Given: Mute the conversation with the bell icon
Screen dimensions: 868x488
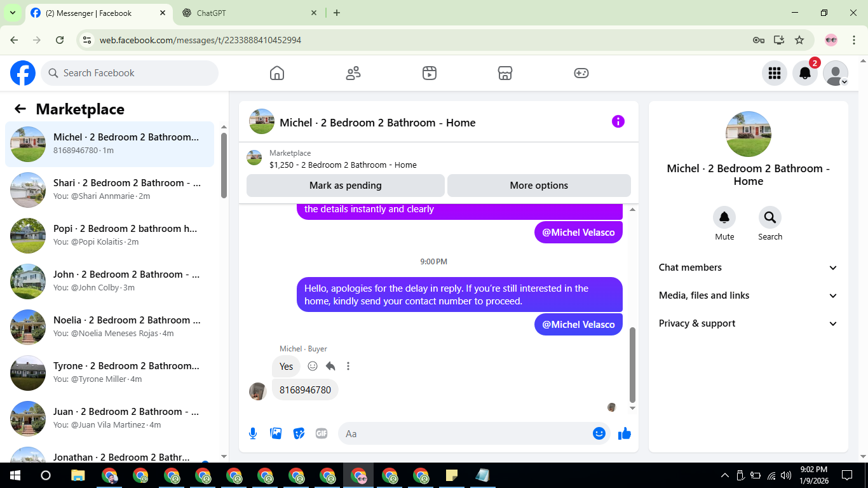Looking at the screenshot, I should [724, 218].
